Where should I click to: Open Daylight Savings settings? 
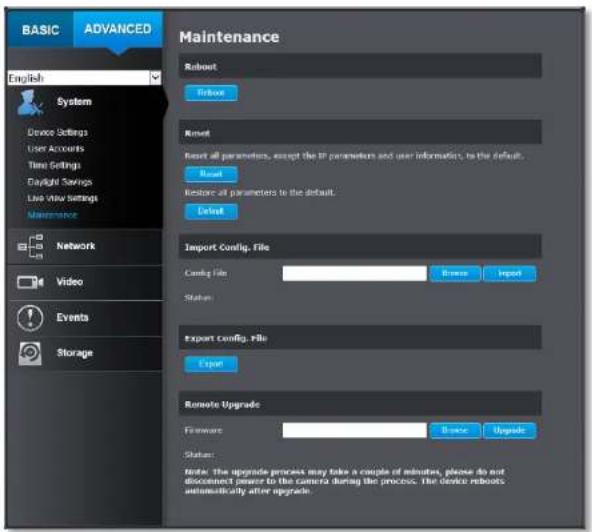tap(60, 182)
